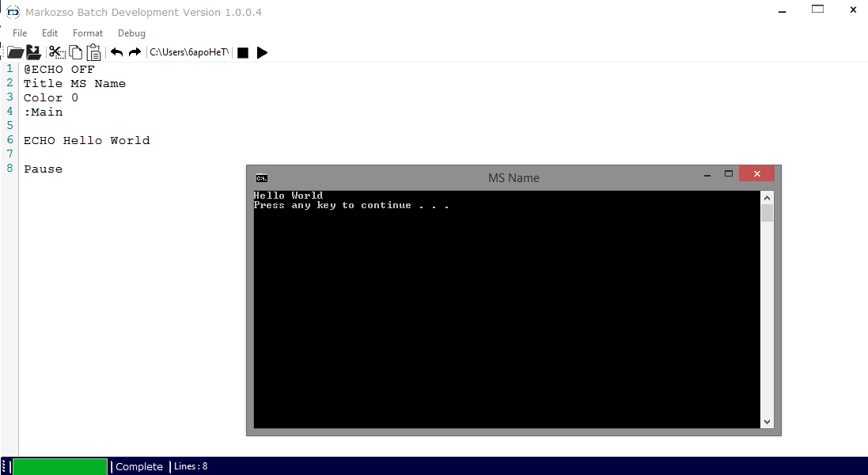
Task: Click the cmd icon in MS Name window
Action: click(x=262, y=178)
